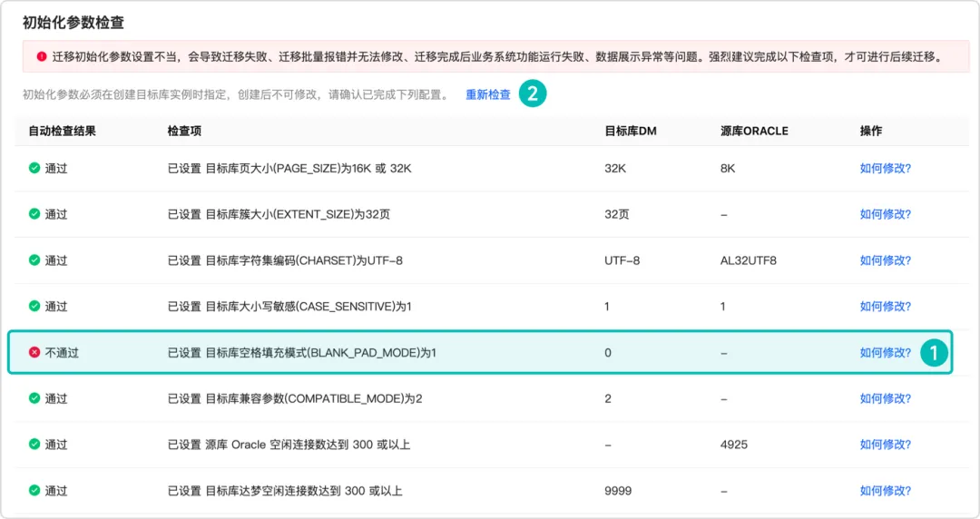The width and height of the screenshot is (980, 519).
Task: Click the 自动检查结果 column header
Action: point(62,131)
